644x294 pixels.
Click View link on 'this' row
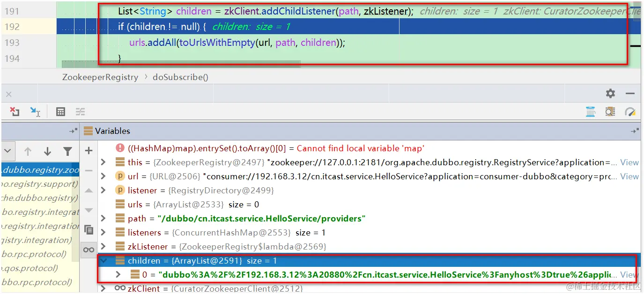pos(629,162)
